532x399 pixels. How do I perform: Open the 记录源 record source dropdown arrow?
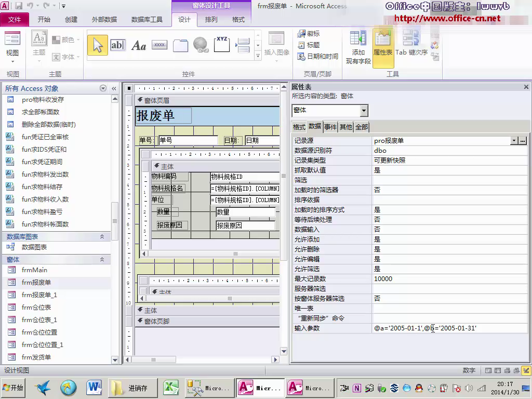pyautogui.click(x=514, y=140)
